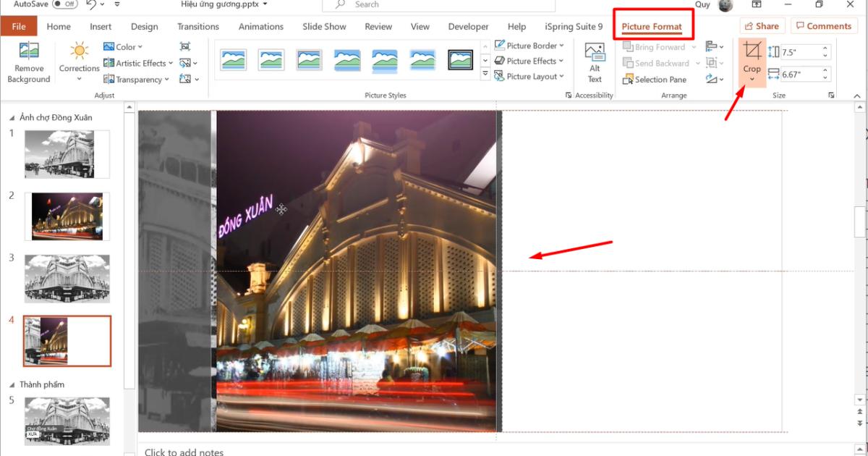
Task: Click the Corrections icon
Action: pyautogui.click(x=78, y=51)
